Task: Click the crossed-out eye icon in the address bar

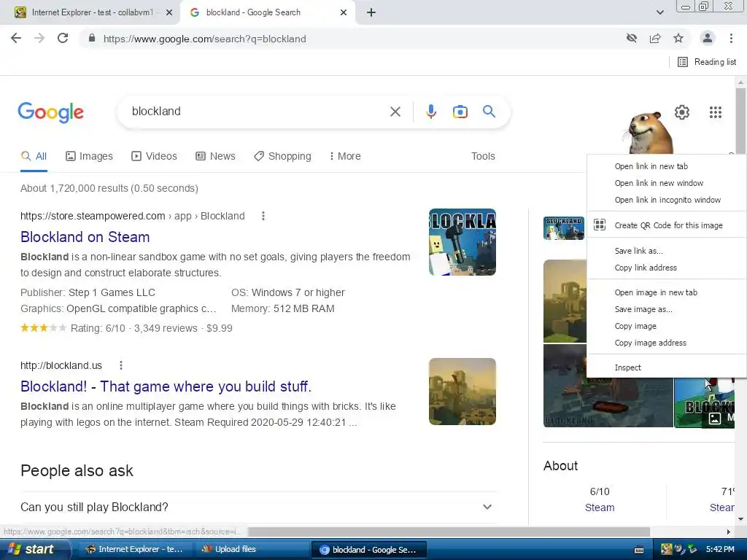Action: coord(632,38)
